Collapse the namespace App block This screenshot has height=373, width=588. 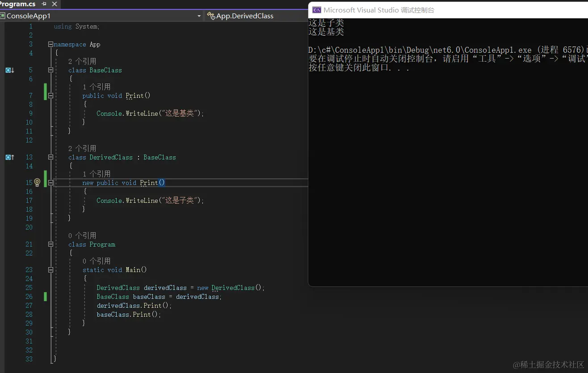[x=50, y=44]
